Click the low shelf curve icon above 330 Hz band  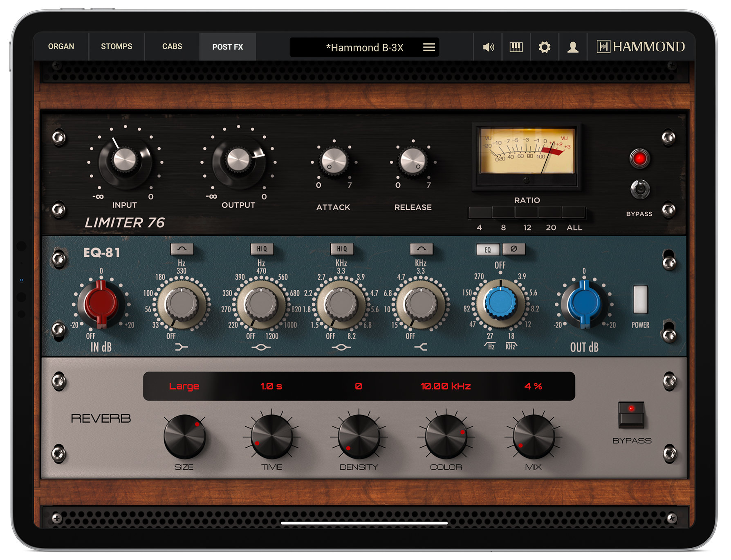click(181, 249)
